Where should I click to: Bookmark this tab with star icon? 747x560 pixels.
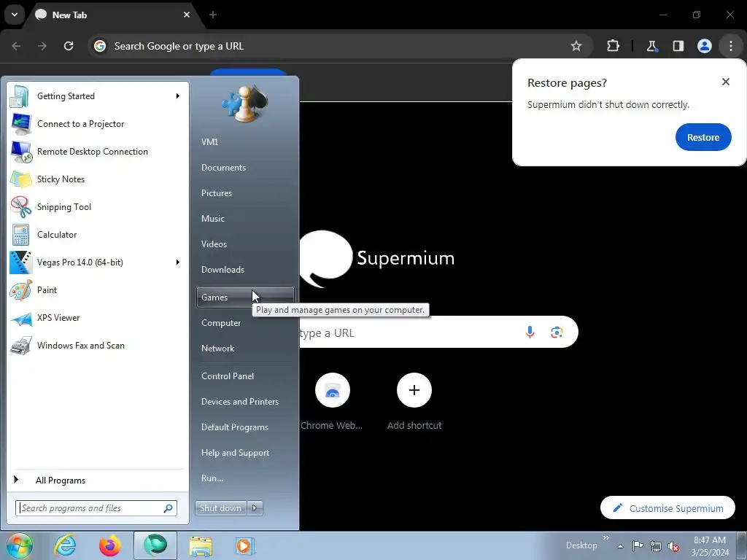(576, 46)
